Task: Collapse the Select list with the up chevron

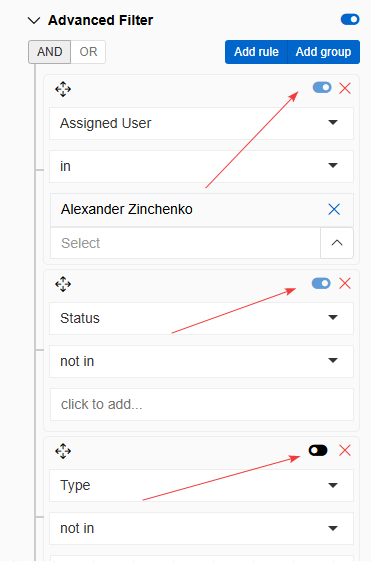Action: click(x=337, y=243)
